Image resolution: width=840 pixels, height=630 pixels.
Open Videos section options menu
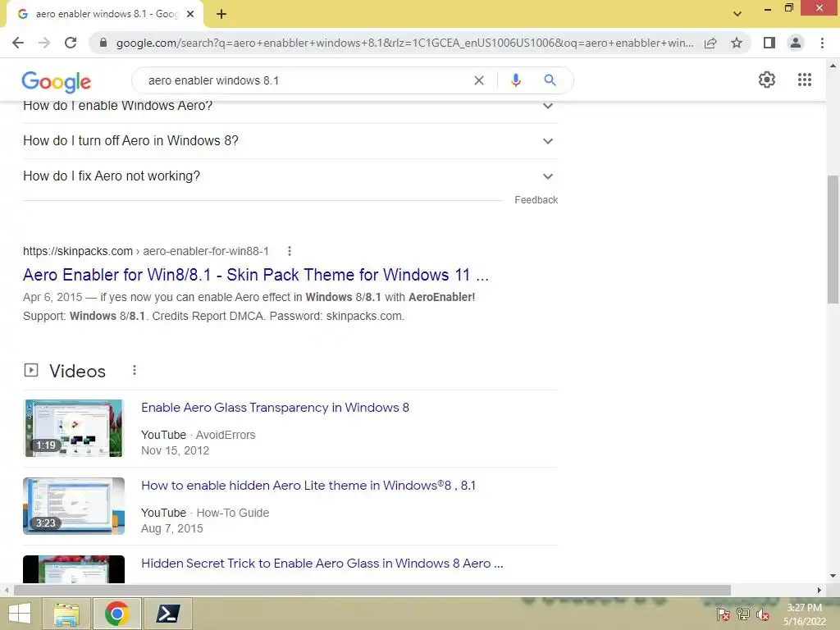135,370
